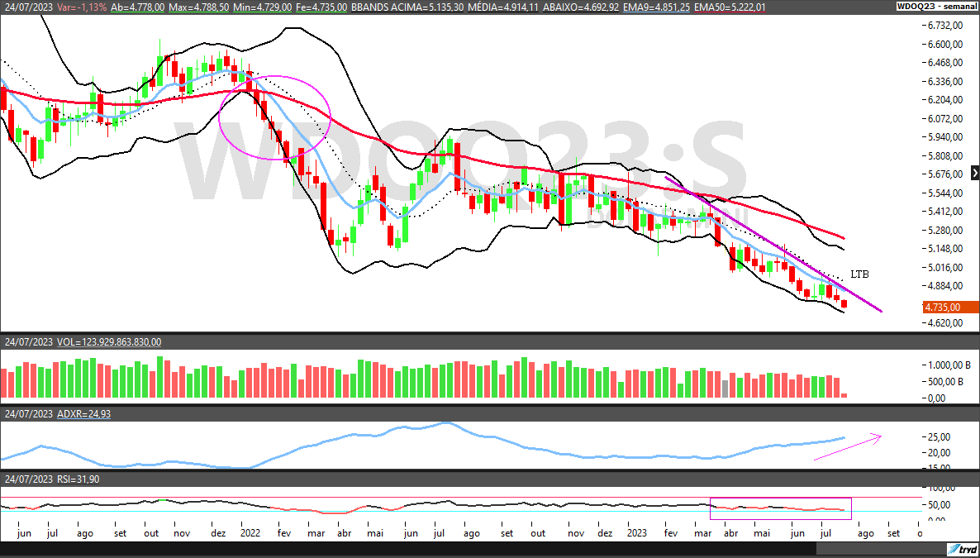The image size is (980, 558).
Task: Click the WDOQ23 - semanal symbol label
Action: [x=936, y=7]
